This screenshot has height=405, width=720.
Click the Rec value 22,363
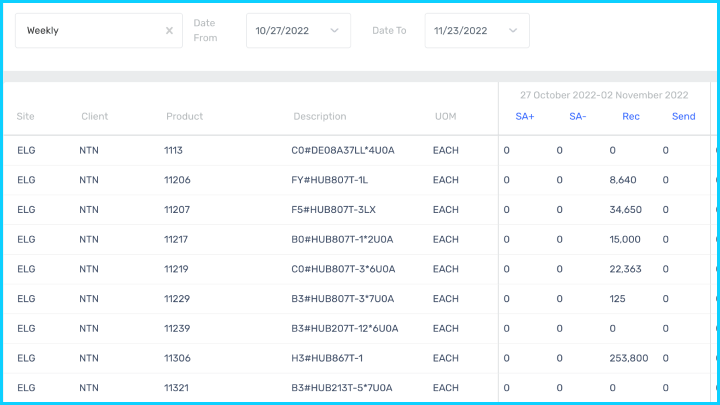click(x=625, y=269)
